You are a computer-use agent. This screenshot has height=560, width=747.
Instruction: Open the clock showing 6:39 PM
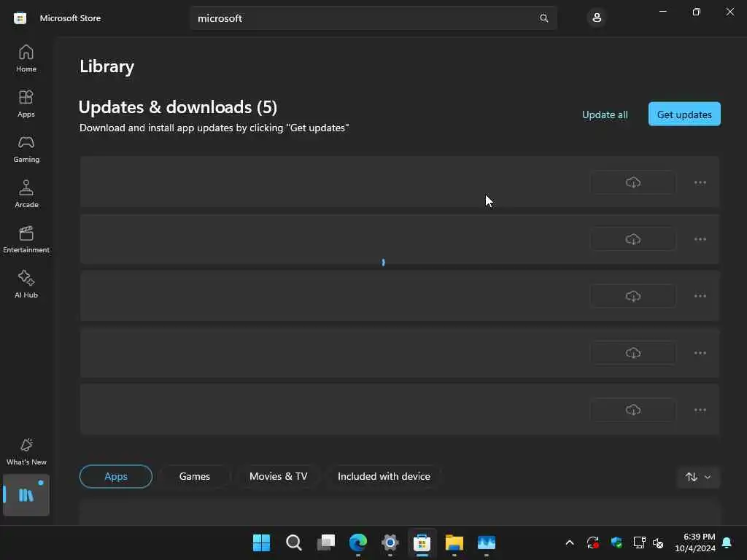[x=695, y=542]
